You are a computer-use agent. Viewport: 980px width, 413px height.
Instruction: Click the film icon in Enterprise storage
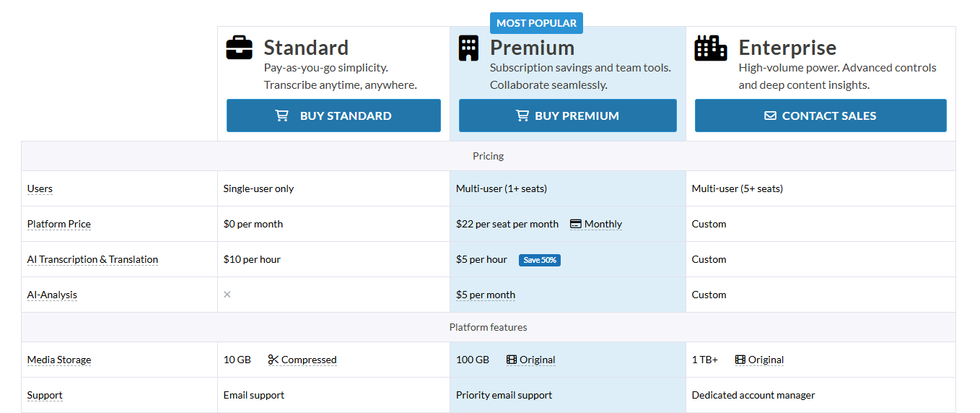(740, 360)
